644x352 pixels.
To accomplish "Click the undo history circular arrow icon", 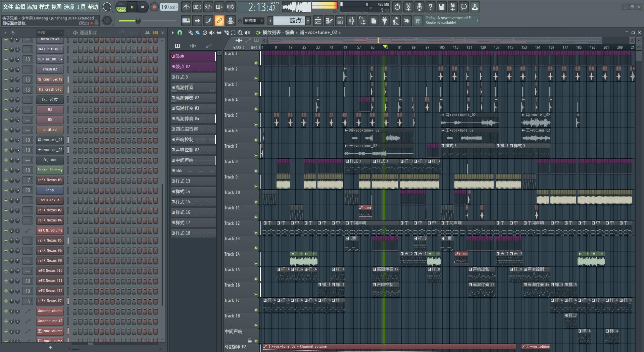I will pyautogui.click(x=397, y=7).
